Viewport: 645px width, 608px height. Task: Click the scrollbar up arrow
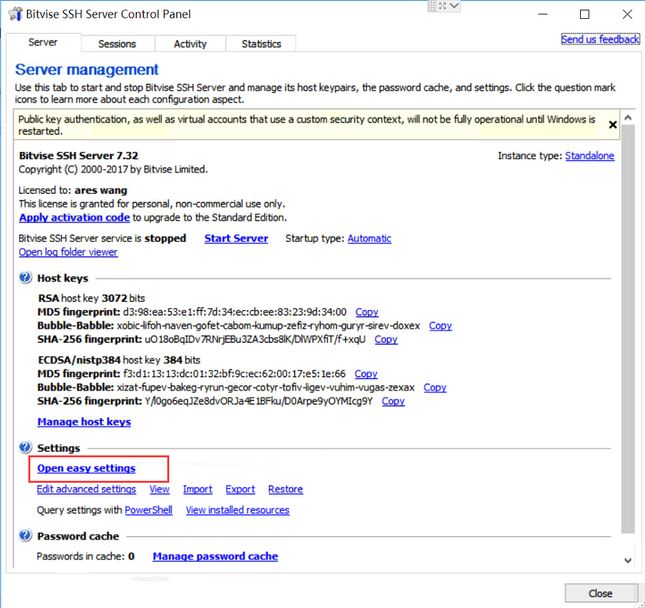pos(628,118)
